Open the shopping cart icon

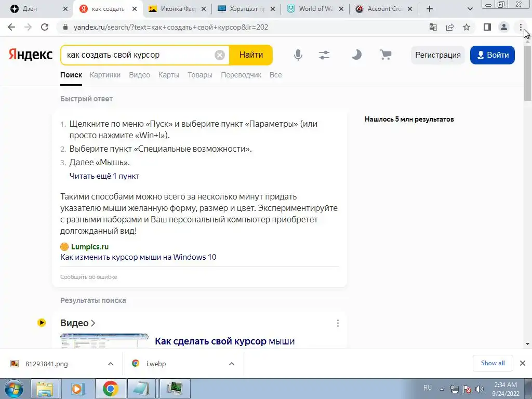(386, 55)
